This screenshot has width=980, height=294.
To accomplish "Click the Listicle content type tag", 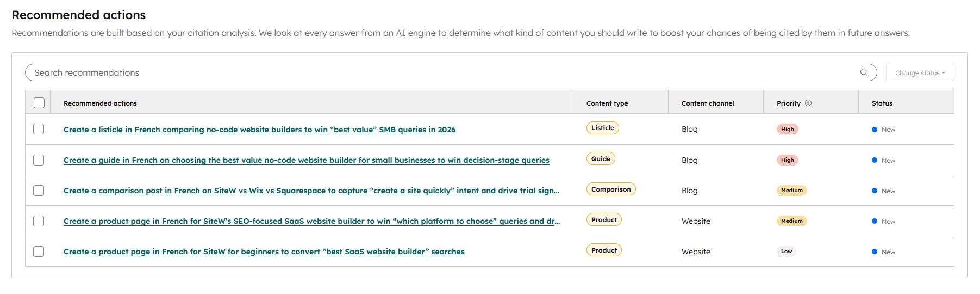I will click(602, 128).
